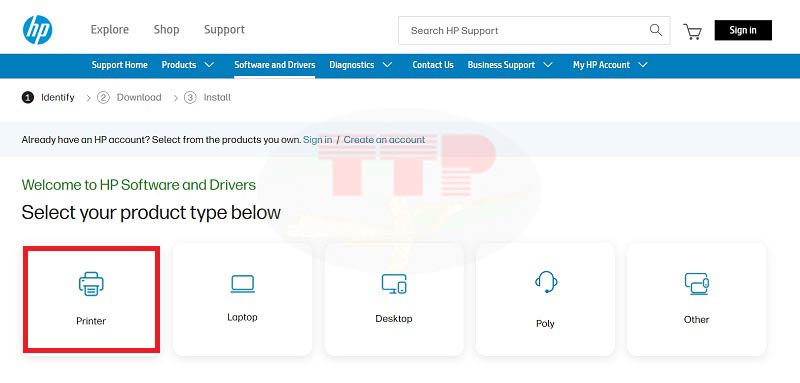
Task: Click the Diagnostics menu label
Action: pyautogui.click(x=352, y=65)
